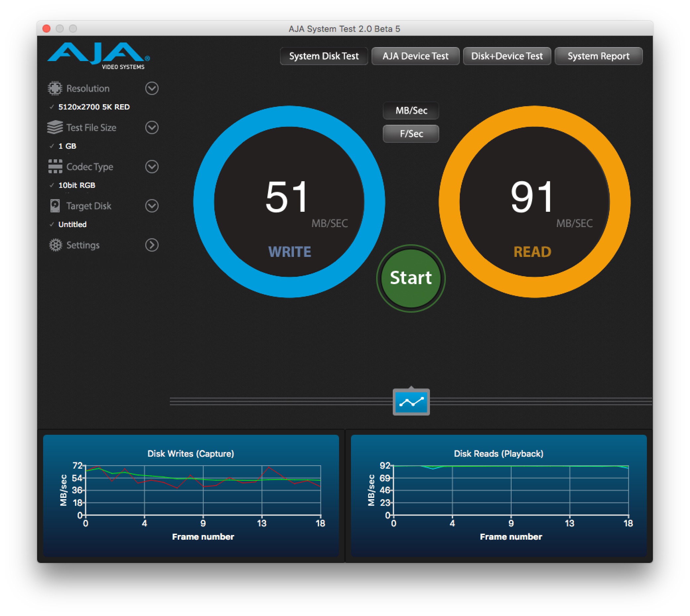Screen dimensions: 690x616
Task: Click the Codec Type film strip icon
Action: pos(55,167)
